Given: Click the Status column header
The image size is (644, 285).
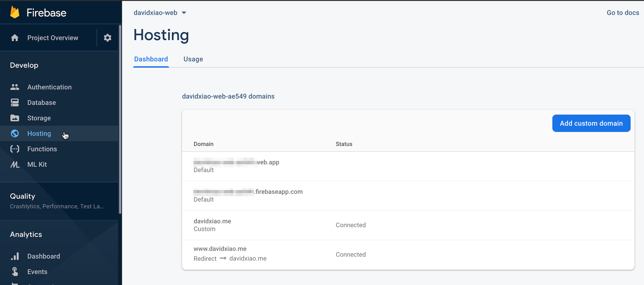Looking at the screenshot, I should (x=344, y=144).
